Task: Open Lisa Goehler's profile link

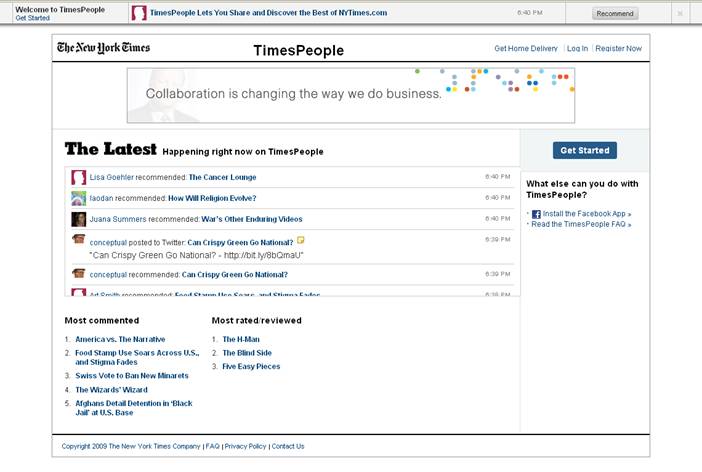Action: 111,177
